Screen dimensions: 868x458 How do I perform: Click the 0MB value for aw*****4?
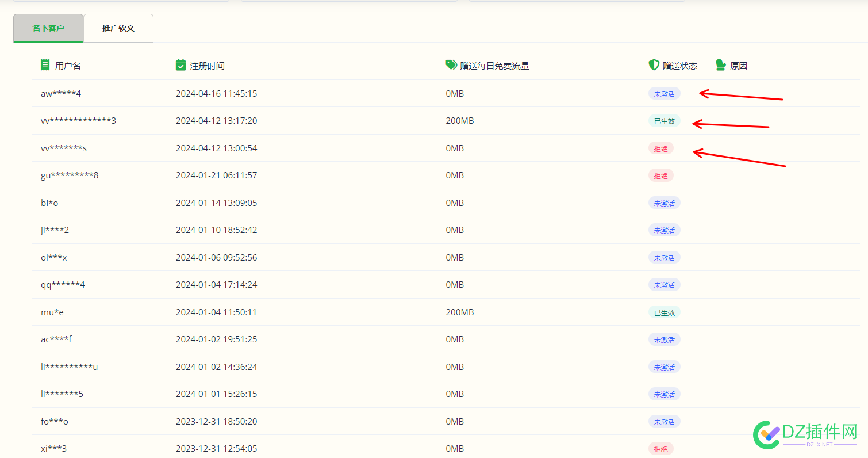coord(455,93)
